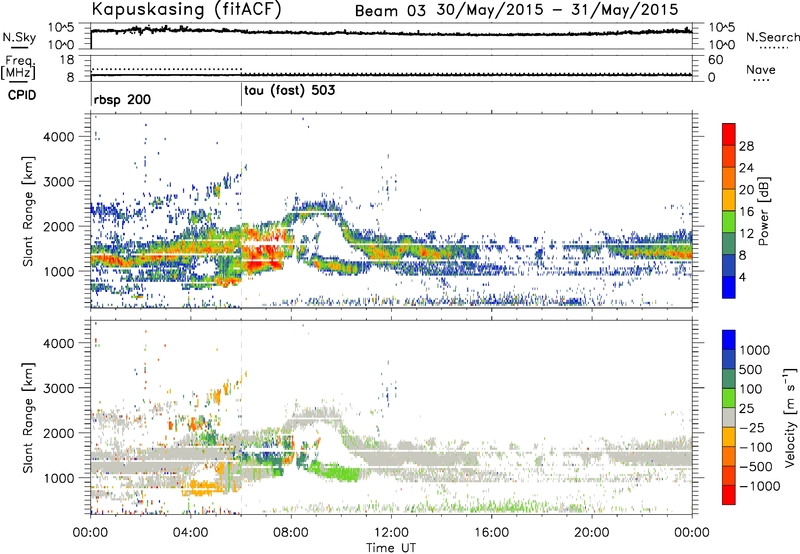Screen dimensions: 800x554
Task: Click the '20:00' time axis label
Action: [591, 533]
